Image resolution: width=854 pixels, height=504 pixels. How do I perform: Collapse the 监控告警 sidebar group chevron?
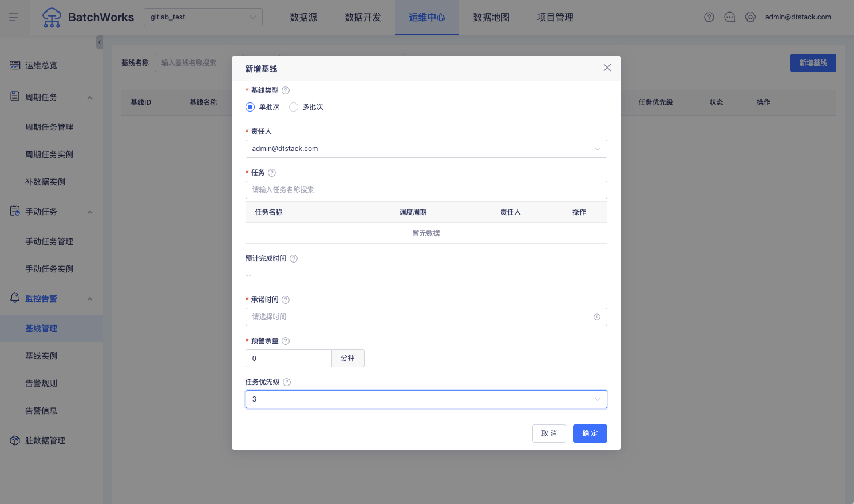90,299
